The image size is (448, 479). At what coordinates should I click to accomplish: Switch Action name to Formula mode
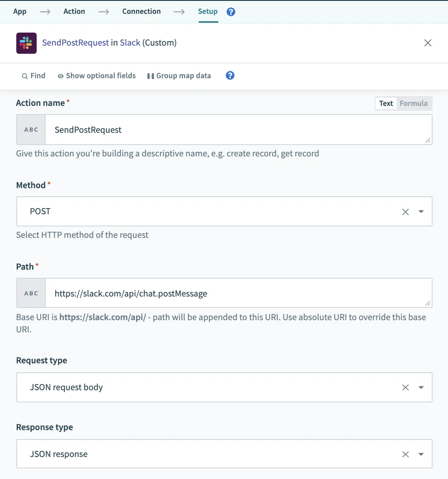[413, 103]
